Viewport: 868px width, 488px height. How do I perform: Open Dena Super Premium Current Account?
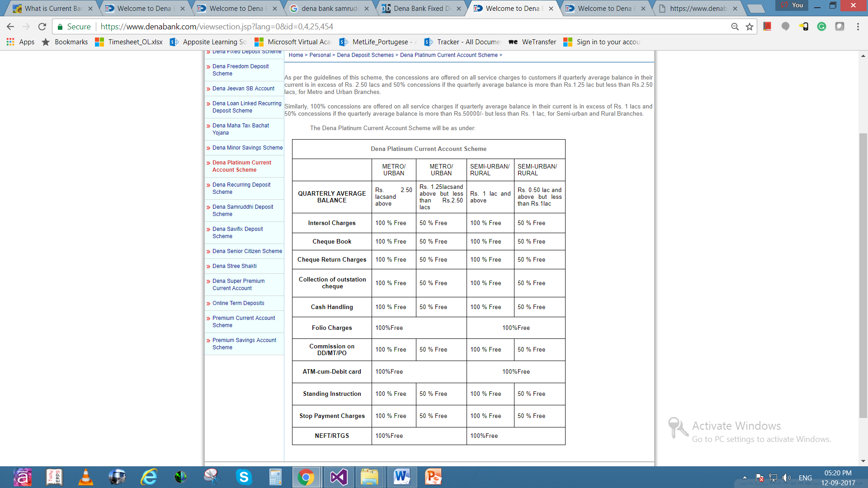239,285
